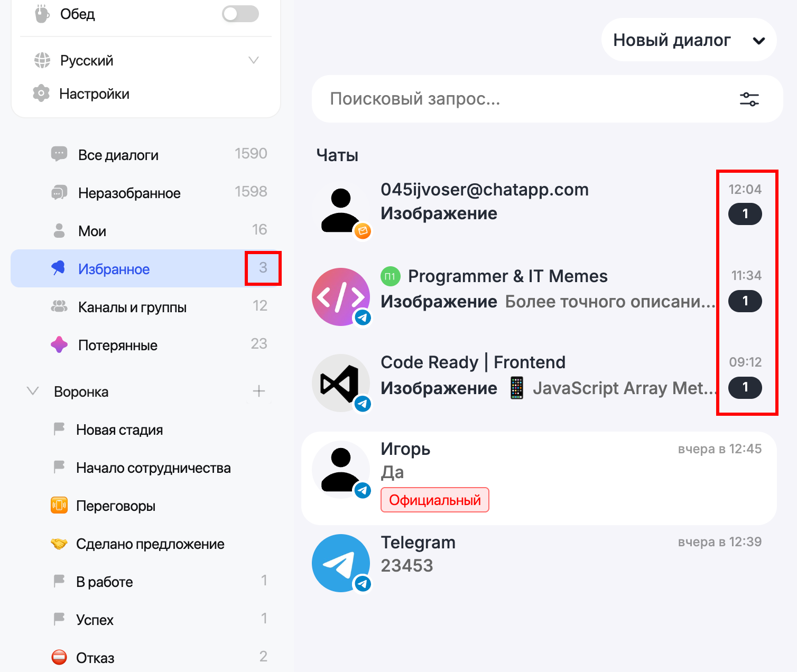The height and width of the screenshot is (672, 797).
Task: Open the Каналы и группы folder
Action: point(132,307)
